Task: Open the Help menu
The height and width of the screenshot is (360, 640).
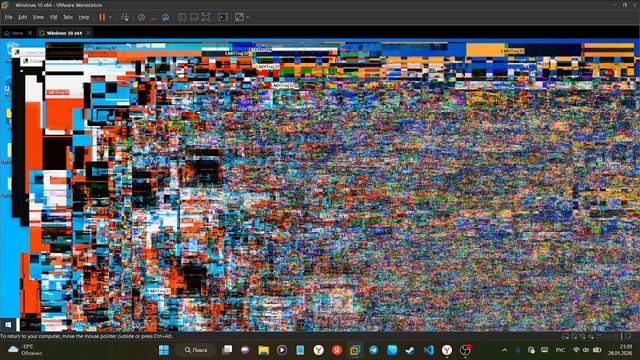Action: tap(84, 17)
